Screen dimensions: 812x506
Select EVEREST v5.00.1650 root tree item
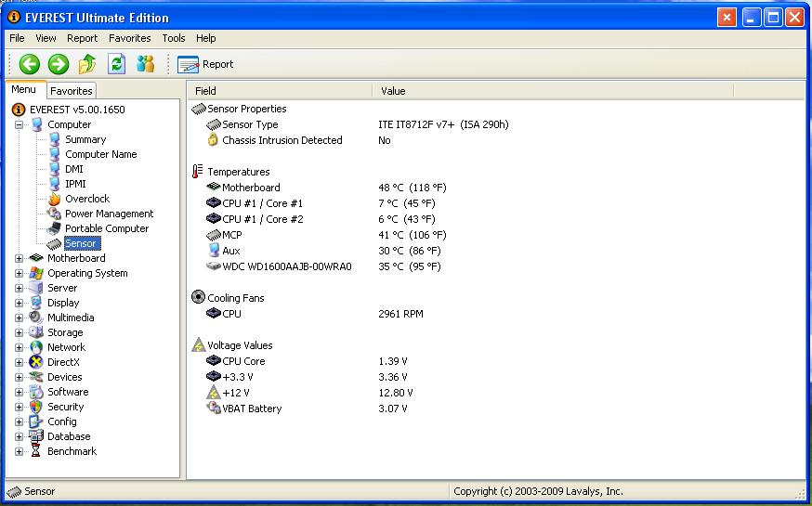tap(77, 110)
